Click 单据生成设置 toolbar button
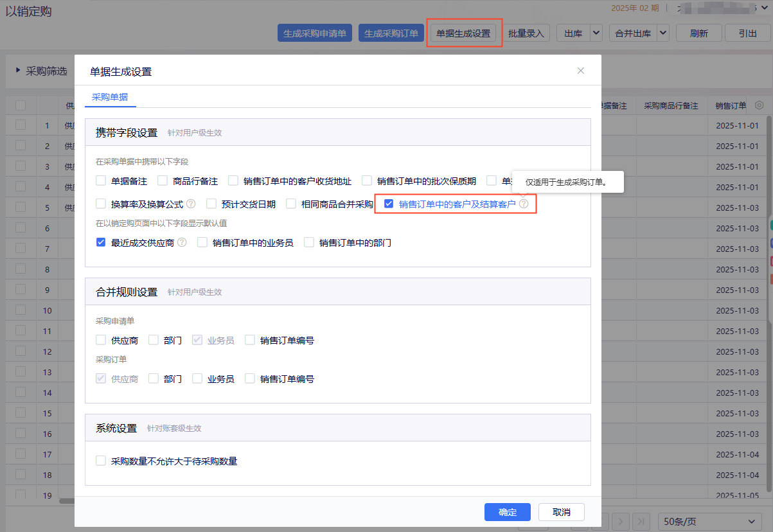The height and width of the screenshot is (532, 773). [x=463, y=33]
